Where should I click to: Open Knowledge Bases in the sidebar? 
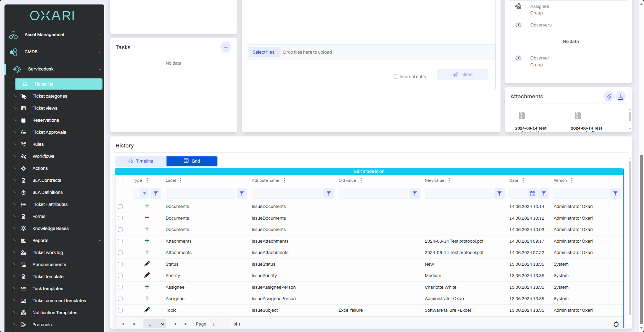coord(51,229)
